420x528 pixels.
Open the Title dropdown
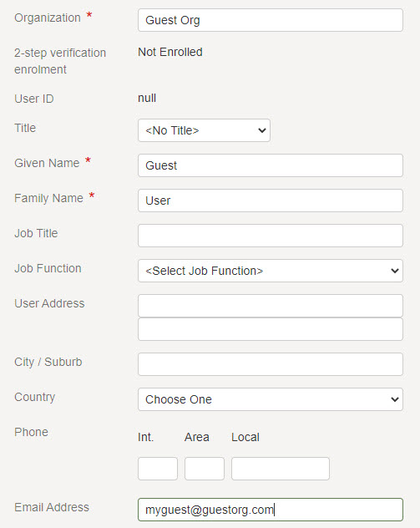pyautogui.click(x=204, y=130)
